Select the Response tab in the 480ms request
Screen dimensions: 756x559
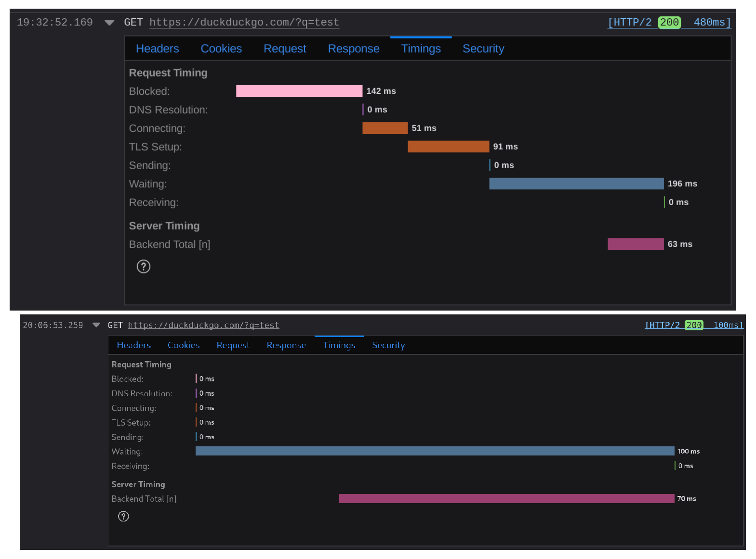click(353, 49)
